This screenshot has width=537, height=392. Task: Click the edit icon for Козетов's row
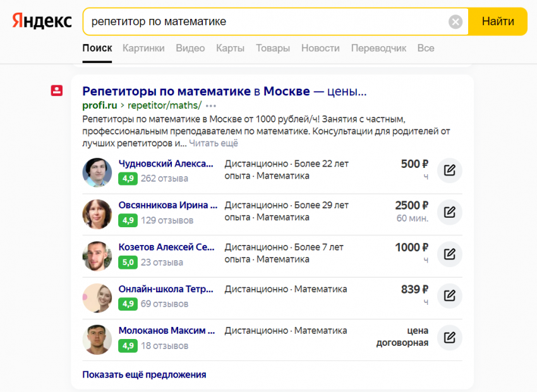click(x=450, y=254)
